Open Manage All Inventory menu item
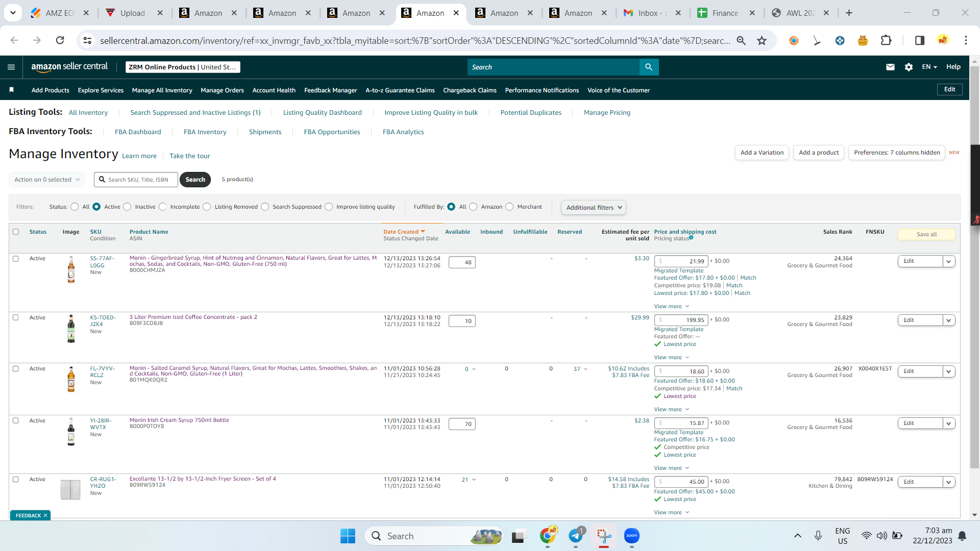 162,90
